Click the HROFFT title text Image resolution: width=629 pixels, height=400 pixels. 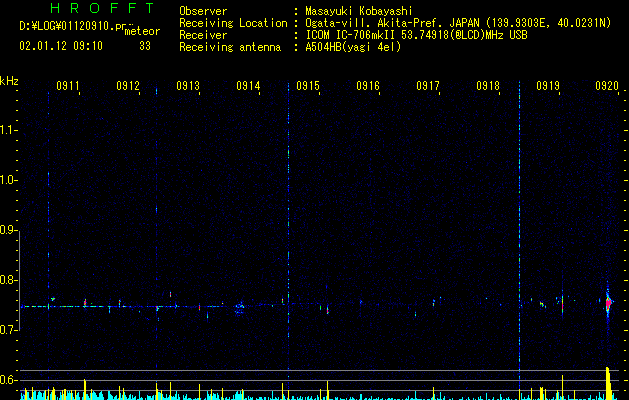click(x=102, y=8)
